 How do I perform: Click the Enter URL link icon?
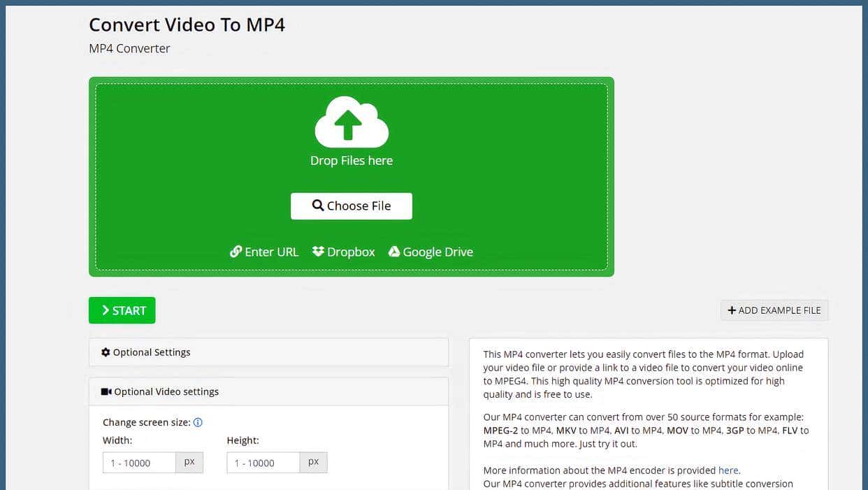237,251
